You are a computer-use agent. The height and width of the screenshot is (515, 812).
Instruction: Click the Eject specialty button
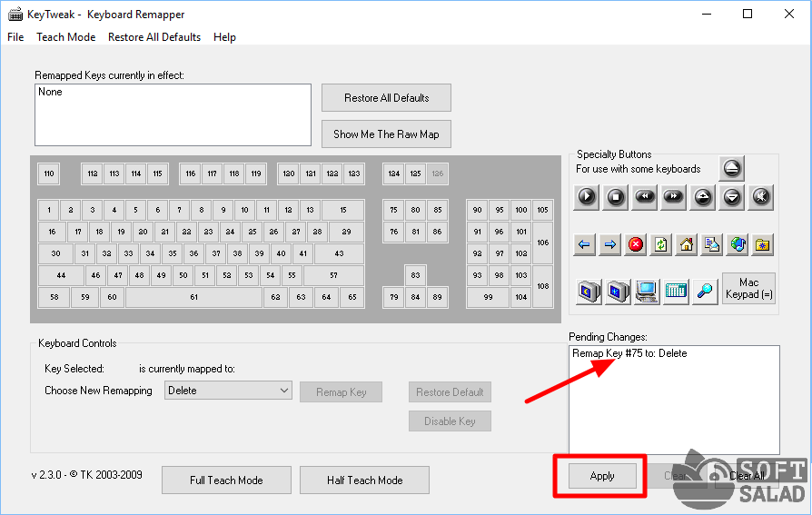[x=733, y=168]
